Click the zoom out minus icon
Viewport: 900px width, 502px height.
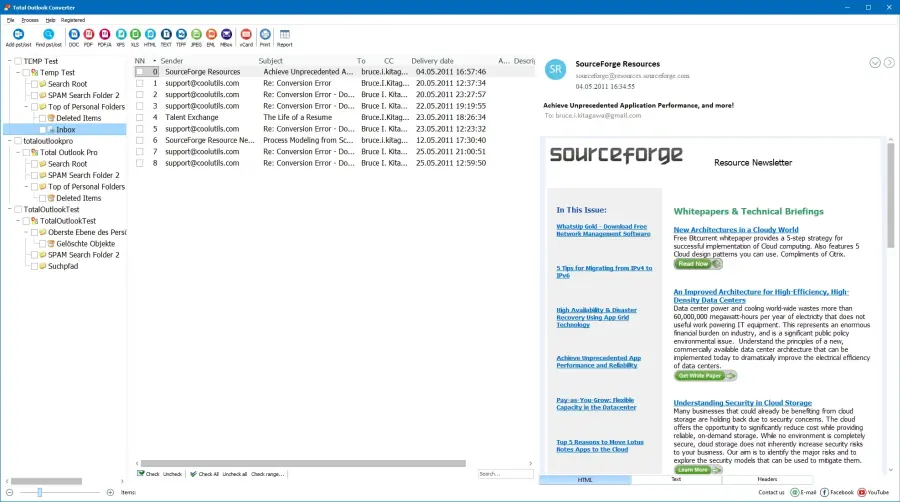(x=9, y=492)
